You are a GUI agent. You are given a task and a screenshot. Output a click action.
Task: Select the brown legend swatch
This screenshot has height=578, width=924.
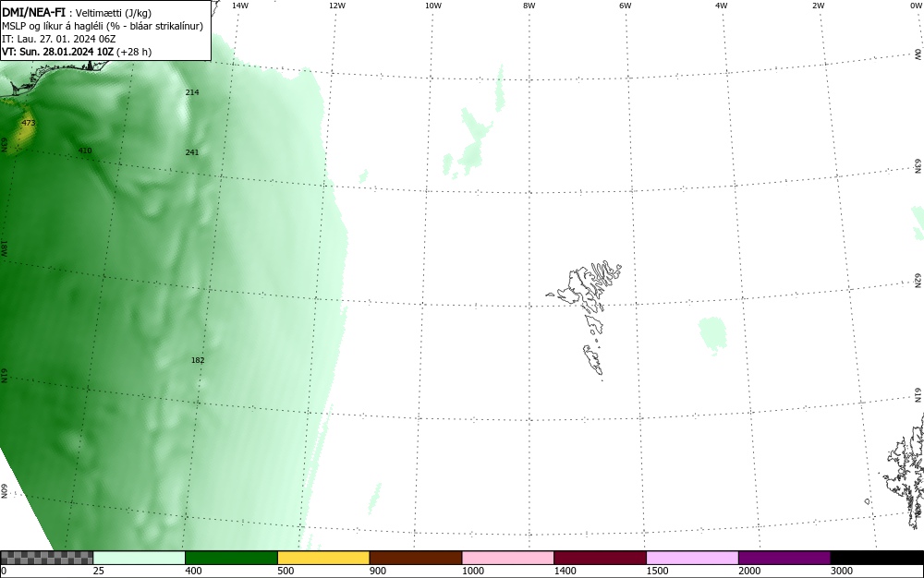416,558
